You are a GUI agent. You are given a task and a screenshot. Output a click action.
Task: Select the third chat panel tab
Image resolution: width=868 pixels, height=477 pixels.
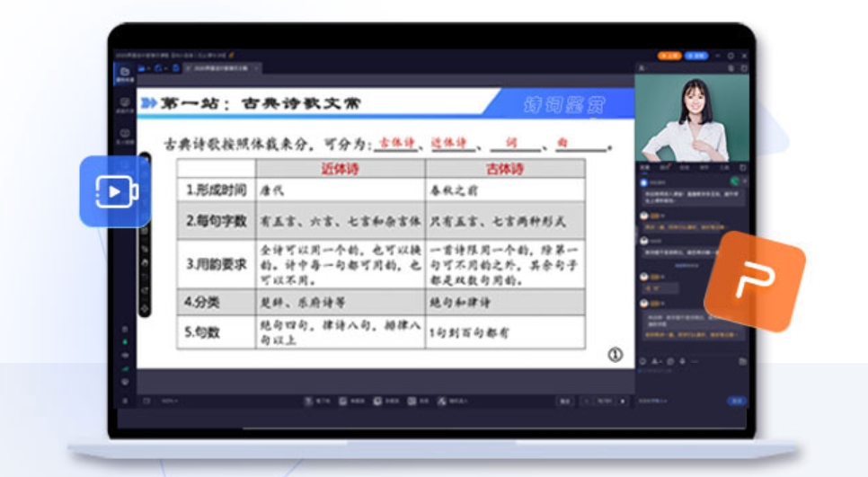[x=685, y=167]
